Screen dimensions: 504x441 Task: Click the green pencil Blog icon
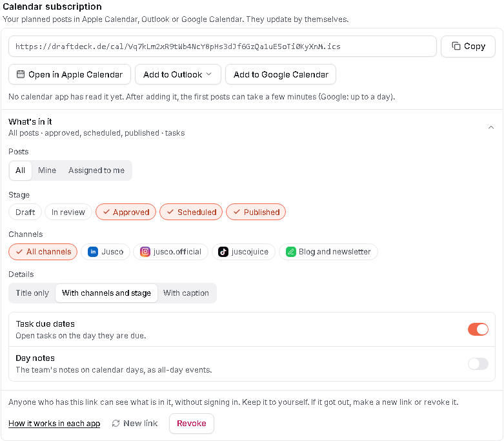[290, 252]
